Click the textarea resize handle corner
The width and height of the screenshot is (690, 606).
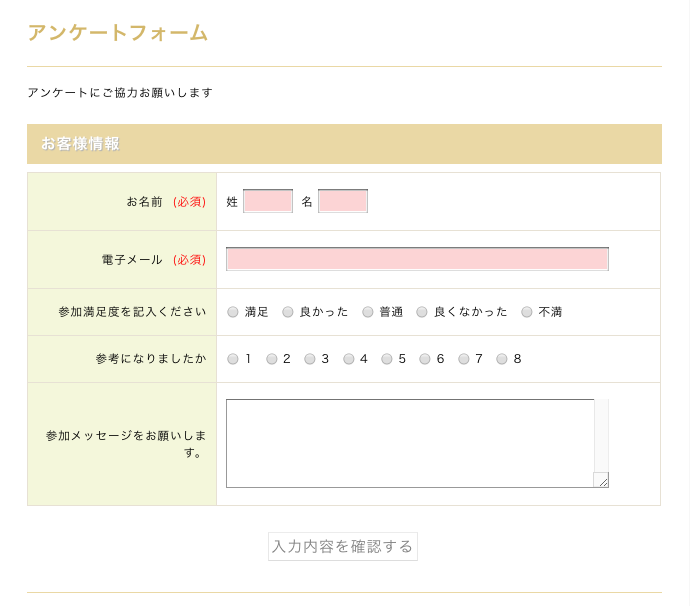tap(601, 480)
